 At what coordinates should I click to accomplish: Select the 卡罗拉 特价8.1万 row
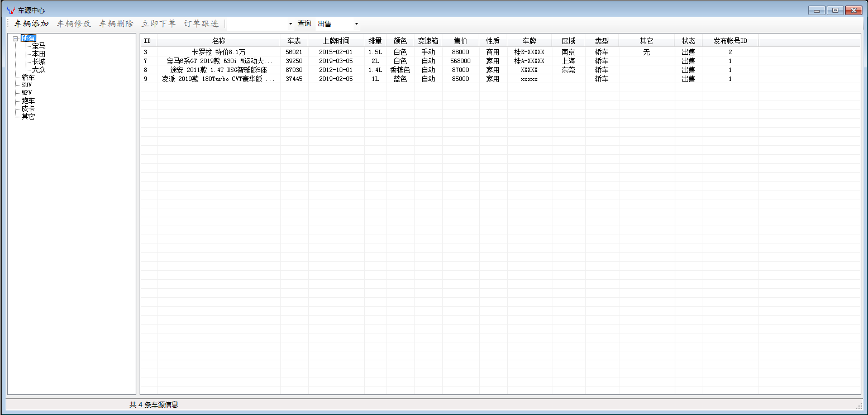(218, 52)
